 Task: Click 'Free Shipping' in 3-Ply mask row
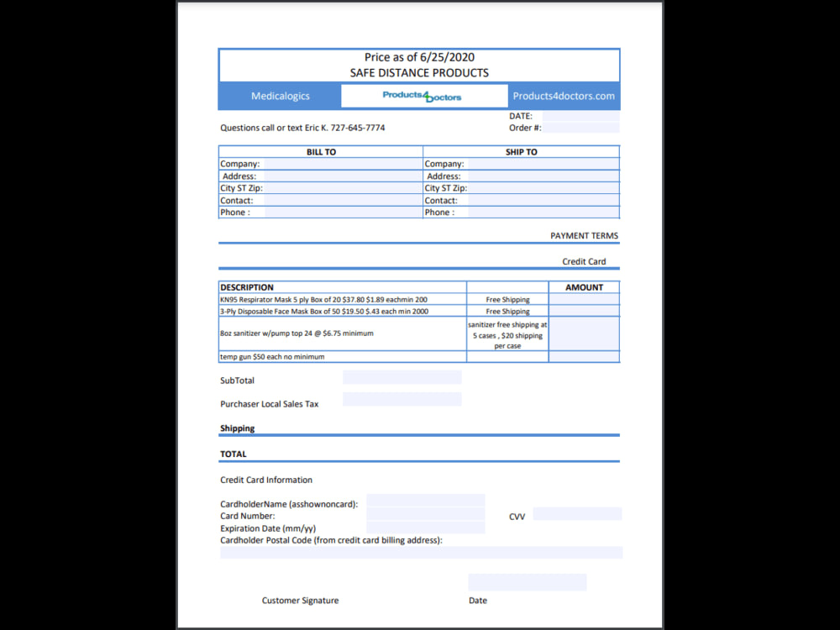pos(507,312)
